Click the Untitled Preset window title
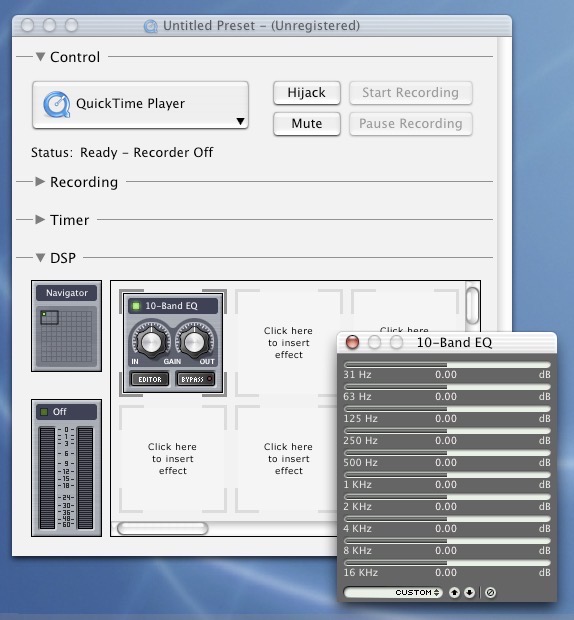 261,26
